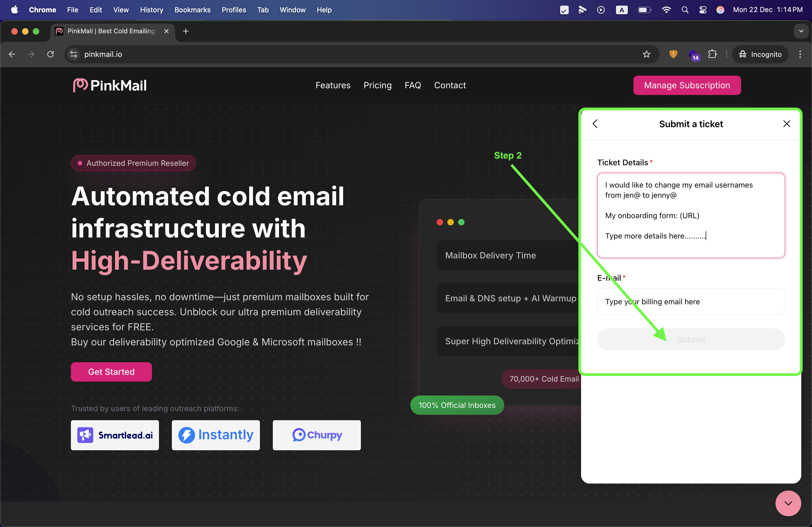
Task: Collapse the pink chat widget chevron
Action: click(788, 503)
